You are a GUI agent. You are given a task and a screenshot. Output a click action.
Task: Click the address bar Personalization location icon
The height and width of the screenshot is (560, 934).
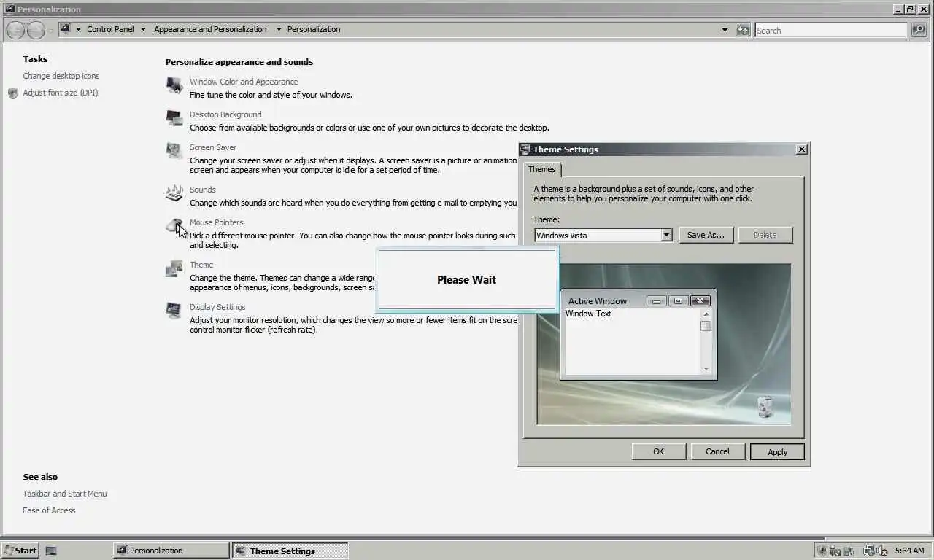coord(65,29)
